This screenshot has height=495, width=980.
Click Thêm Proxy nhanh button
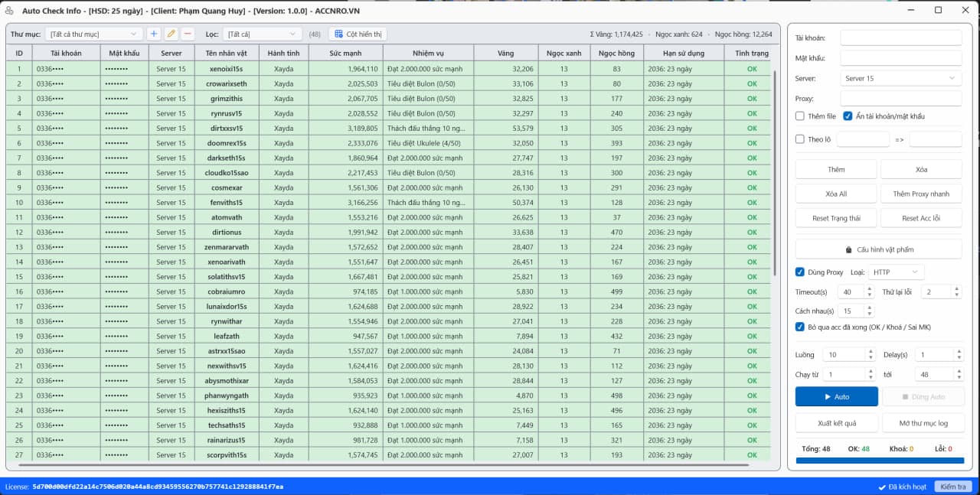click(x=921, y=194)
